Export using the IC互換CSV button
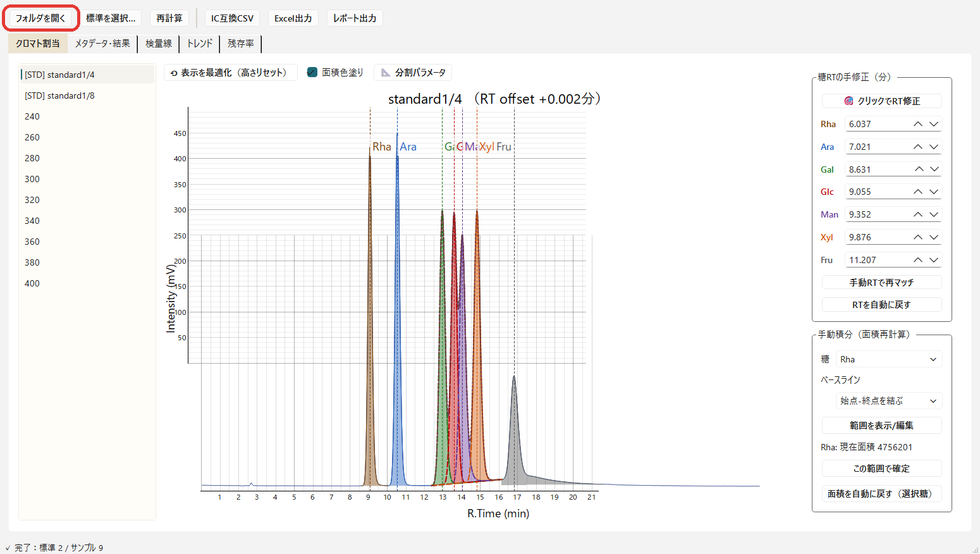 pyautogui.click(x=232, y=18)
